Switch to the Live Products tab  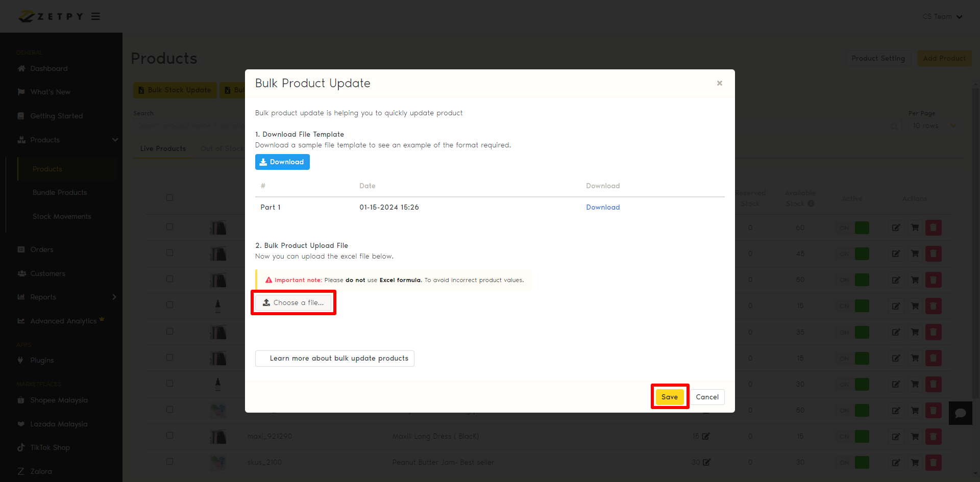point(163,148)
